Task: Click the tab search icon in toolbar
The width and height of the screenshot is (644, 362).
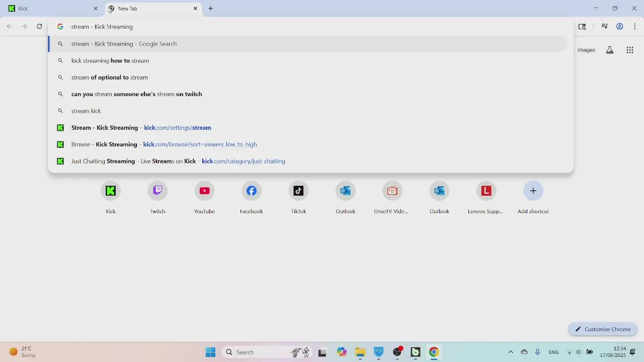Action: (583, 27)
